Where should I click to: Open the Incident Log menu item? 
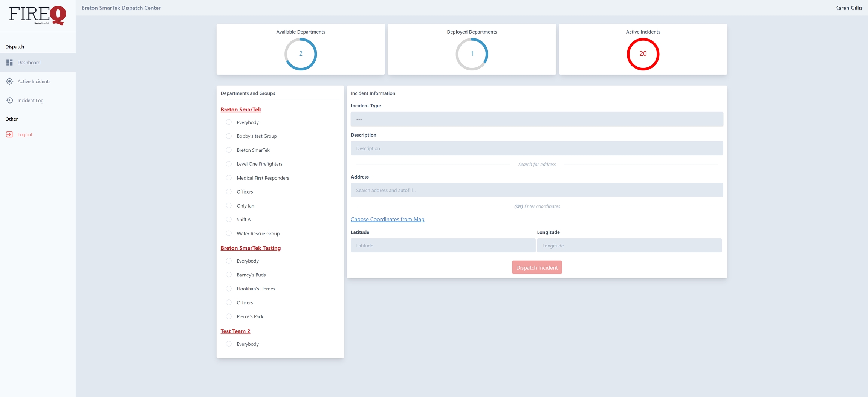31,101
